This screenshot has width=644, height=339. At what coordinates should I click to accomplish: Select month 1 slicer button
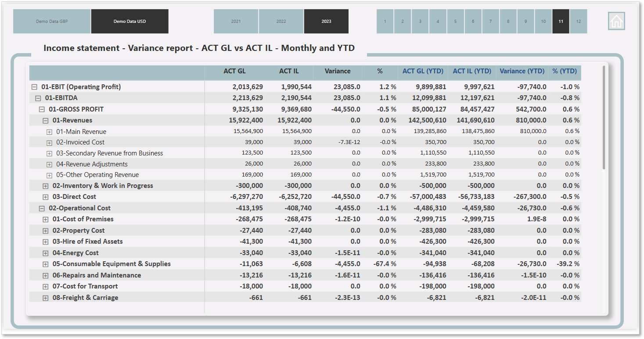[x=385, y=21]
